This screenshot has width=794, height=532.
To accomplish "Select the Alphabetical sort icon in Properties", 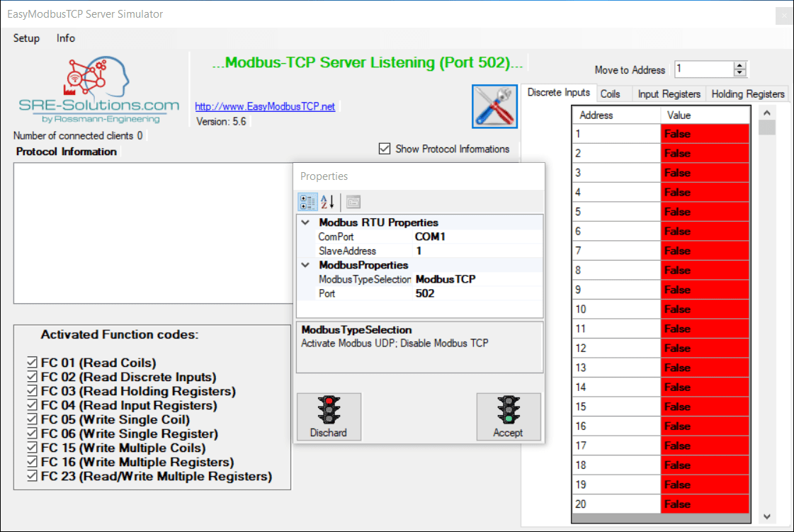I will pyautogui.click(x=325, y=201).
